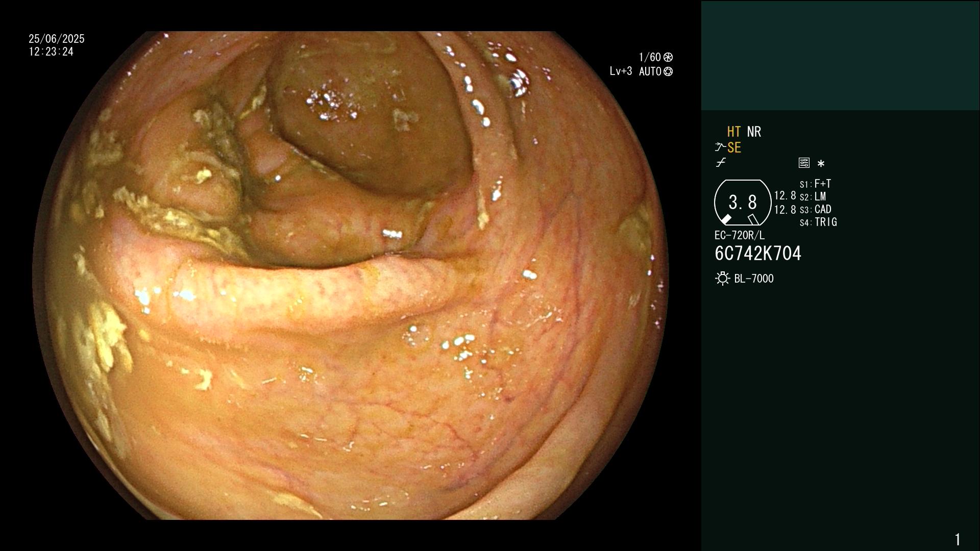Click the Lv+3 brightness level

[621, 71]
